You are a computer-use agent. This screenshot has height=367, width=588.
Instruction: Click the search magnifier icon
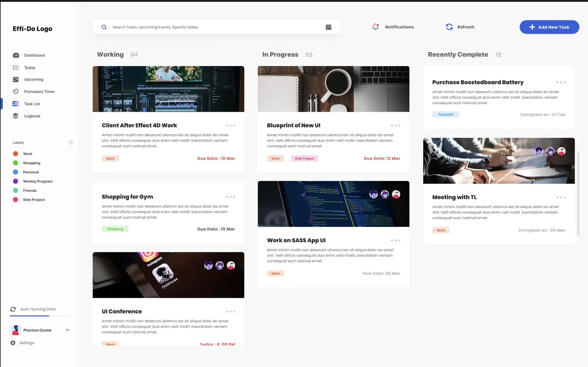pyautogui.click(x=104, y=27)
